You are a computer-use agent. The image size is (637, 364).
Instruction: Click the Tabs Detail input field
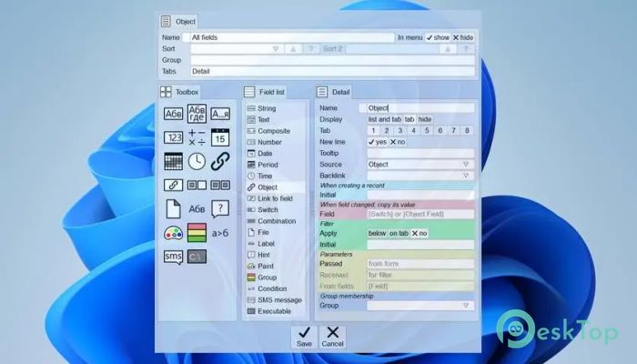[332, 72]
